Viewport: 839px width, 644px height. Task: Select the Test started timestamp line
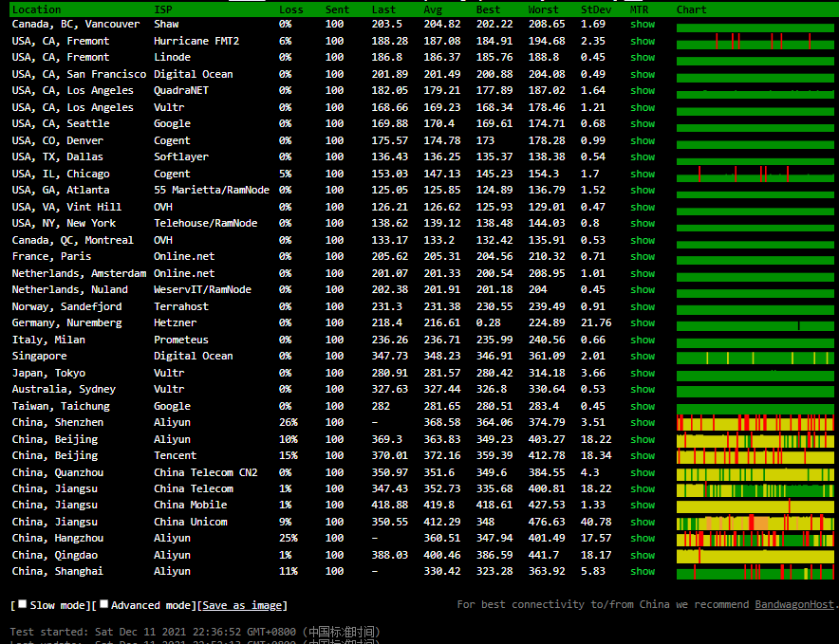(196, 632)
